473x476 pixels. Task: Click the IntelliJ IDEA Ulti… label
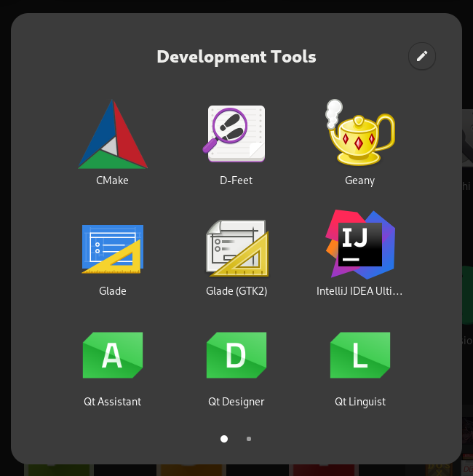tap(359, 291)
